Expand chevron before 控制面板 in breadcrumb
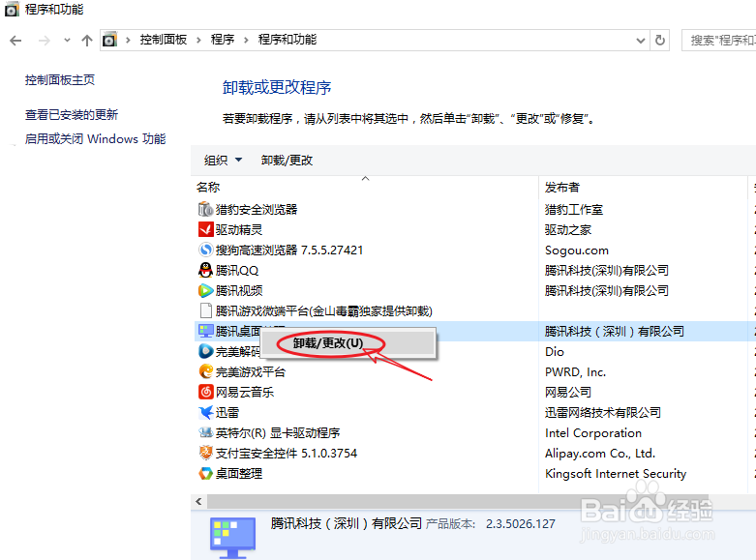The width and height of the screenshot is (756, 560). pos(128,40)
